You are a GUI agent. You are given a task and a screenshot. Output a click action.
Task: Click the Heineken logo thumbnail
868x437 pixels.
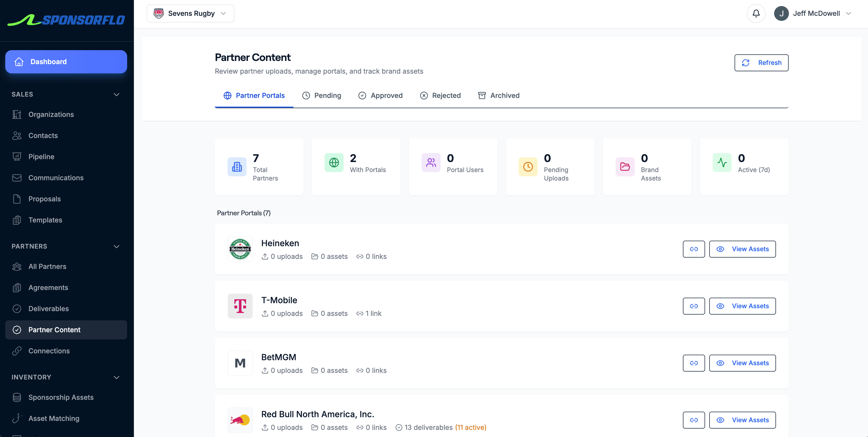click(240, 249)
